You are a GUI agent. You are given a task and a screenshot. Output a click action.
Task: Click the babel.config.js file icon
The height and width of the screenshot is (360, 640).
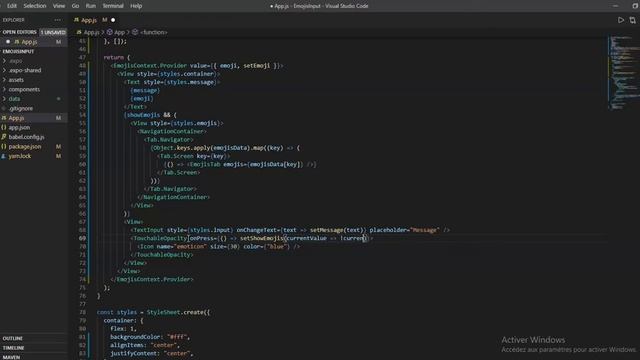[x=4, y=137]
